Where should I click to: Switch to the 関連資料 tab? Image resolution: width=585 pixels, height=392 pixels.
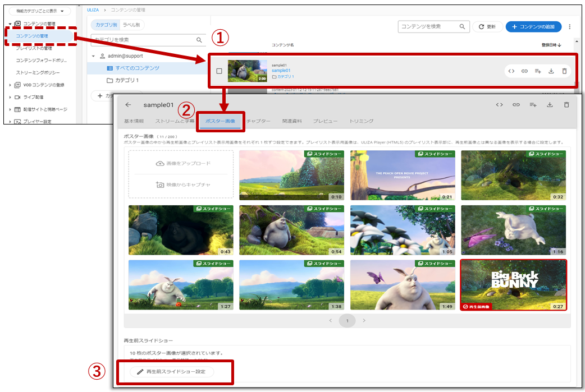click(x=292, y=121)
